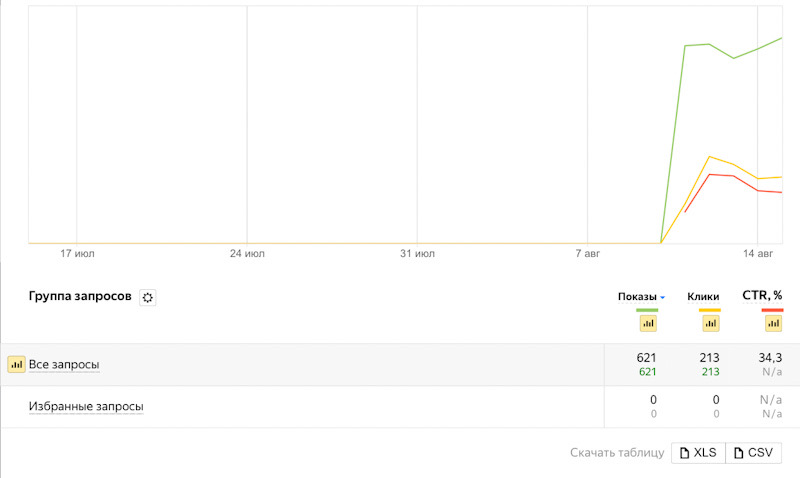Click the 17 июл date on chart axis
800x478 pixels.
77,254
